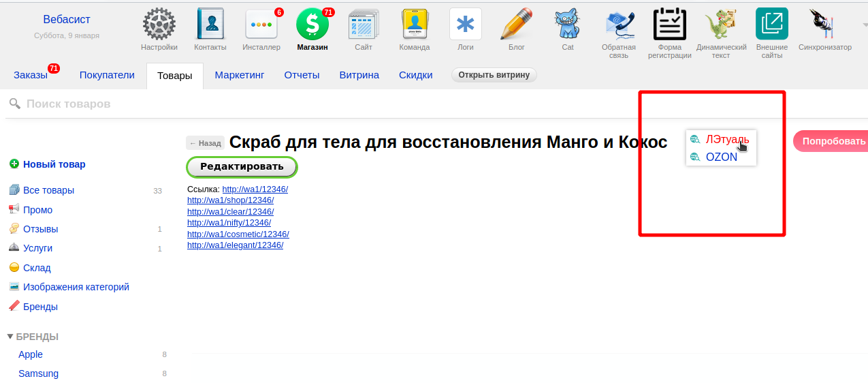Open the Команда app
The width and height of the screenshot is (868, 383).
pos(415,25)
